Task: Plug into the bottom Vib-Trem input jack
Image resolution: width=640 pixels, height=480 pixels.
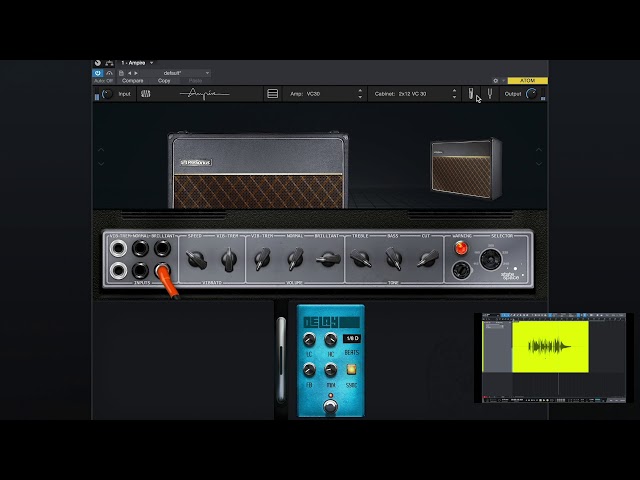Action: [x=118, y=270]
